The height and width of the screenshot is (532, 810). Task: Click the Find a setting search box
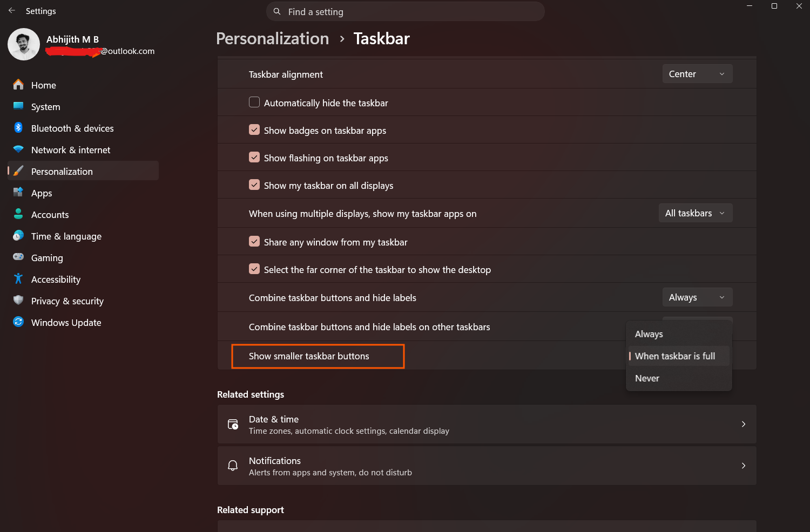(x=405, y=11)
